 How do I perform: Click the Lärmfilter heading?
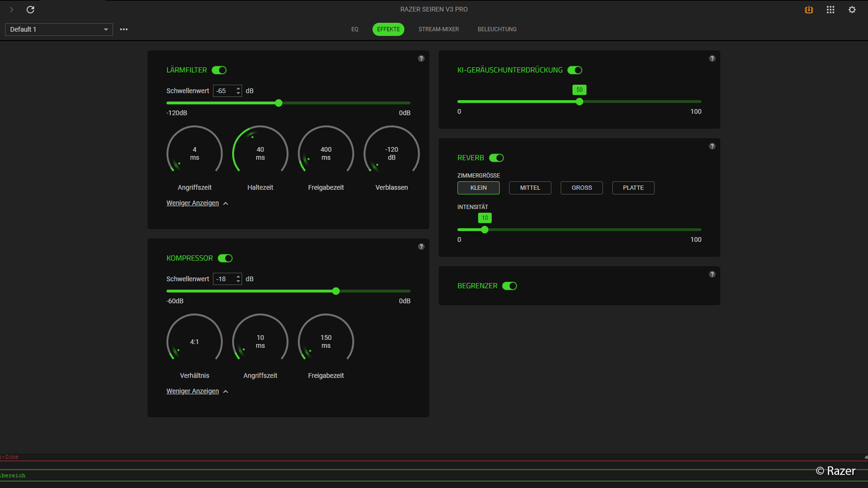187,70
